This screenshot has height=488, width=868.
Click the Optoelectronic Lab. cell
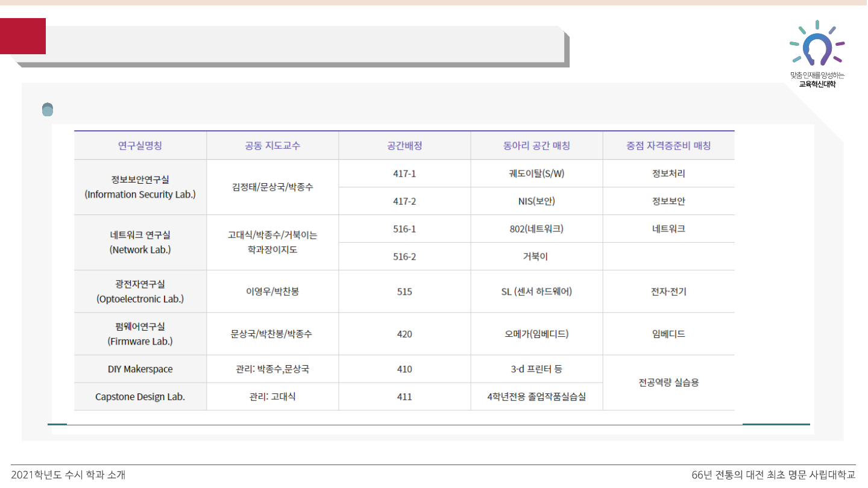click(140, 292)
